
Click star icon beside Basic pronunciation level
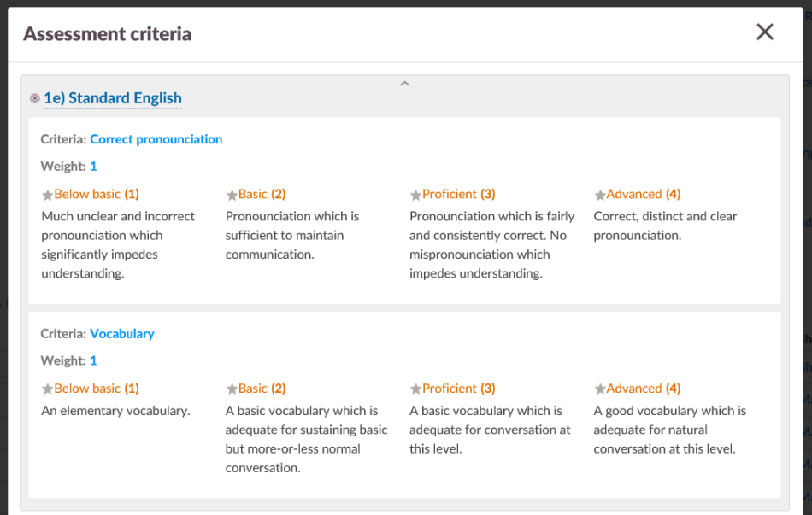point(232,196)
